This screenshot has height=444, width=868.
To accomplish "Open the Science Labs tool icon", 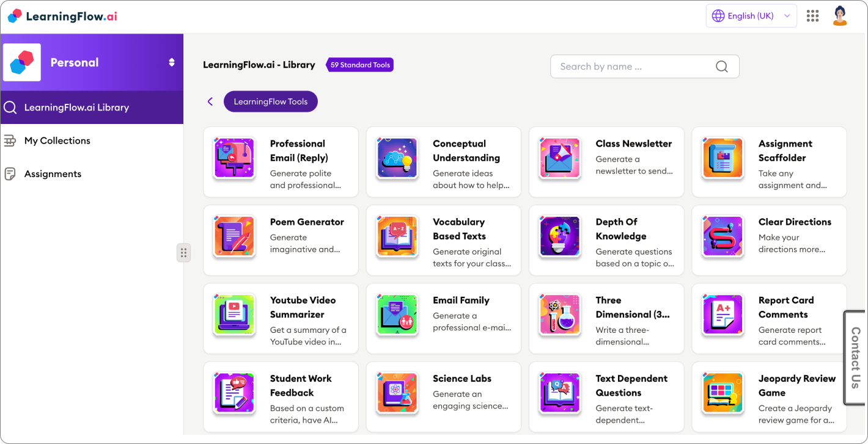I will coord(397,393).
